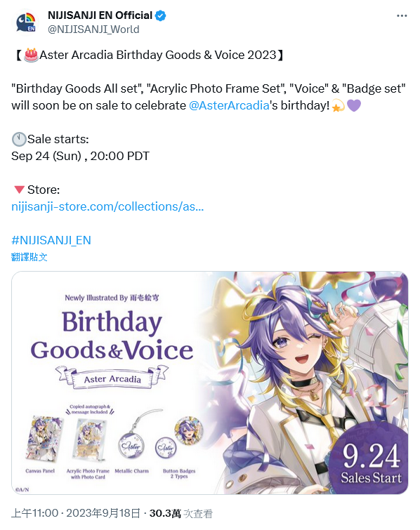Screen dimensions: 420x530
Task: Open the @AsterArcadia mention link
Action: (229, 105)
